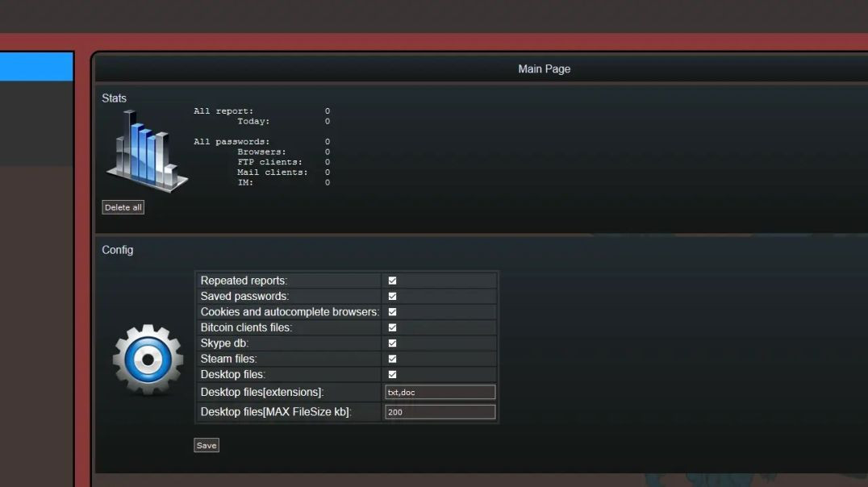Viewport: 868px width, 487px height.
Task: Uncheck the Skype db checkbox
Action: (392, 343)
